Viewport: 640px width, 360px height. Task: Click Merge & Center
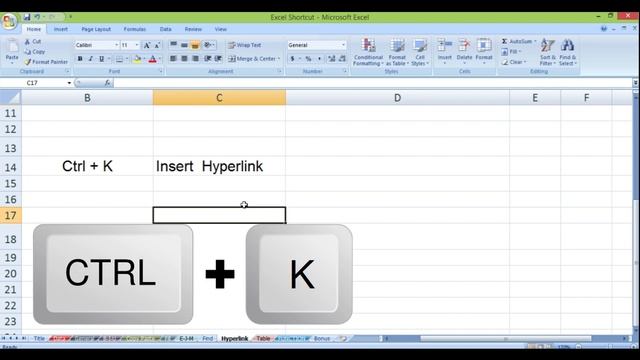coord(251,59)
